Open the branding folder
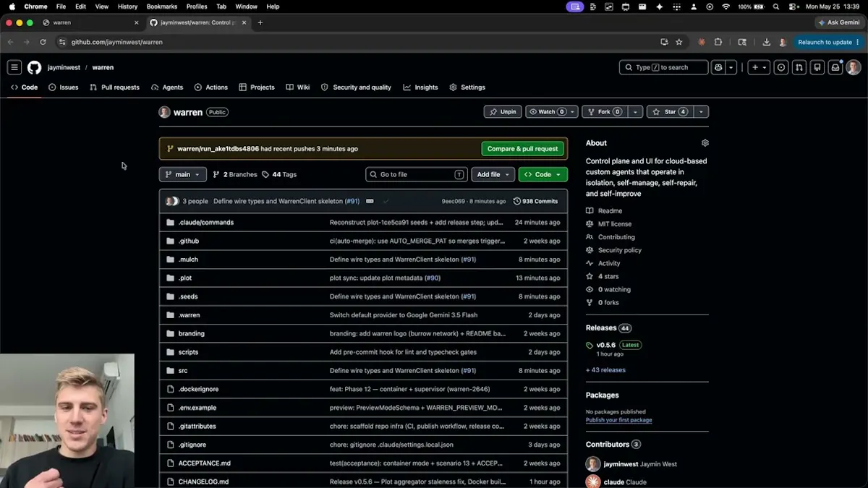868x488 pixels. click(x=191, y=334)
